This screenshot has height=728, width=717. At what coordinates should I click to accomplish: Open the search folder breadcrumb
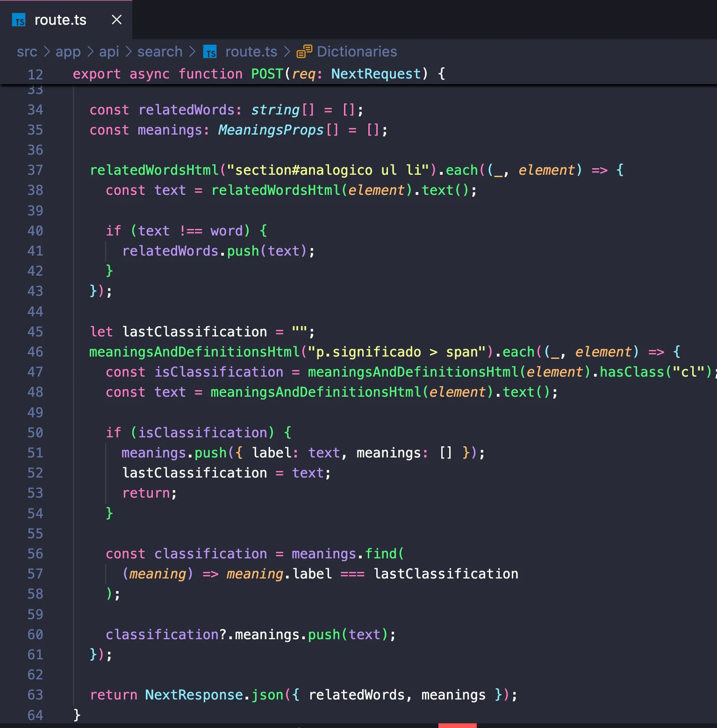point(160,52)
